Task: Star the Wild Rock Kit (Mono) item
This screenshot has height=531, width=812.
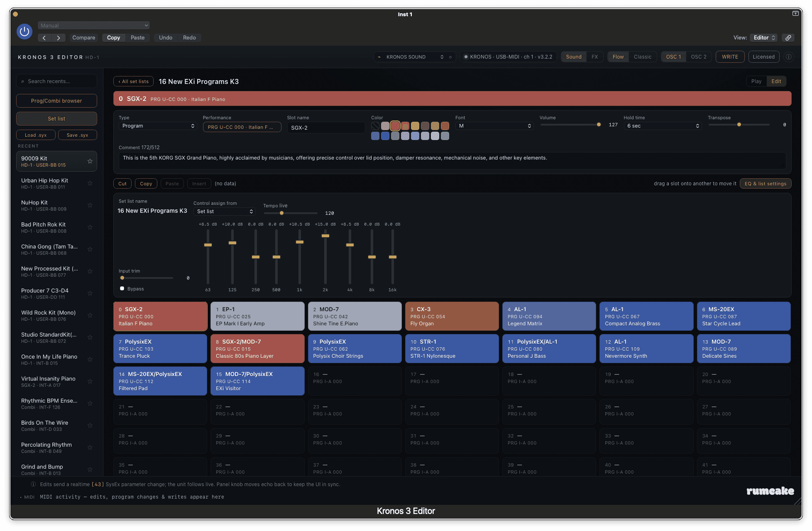Action: click(90, 315)
